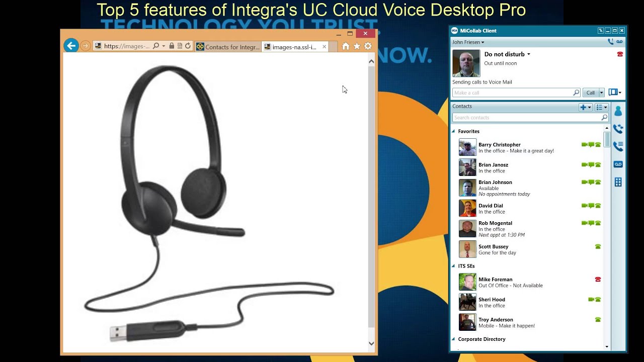The image size is (644, 362).
Task: Click compact mode button in MiCollab title bar
Action: pos(601,31)
